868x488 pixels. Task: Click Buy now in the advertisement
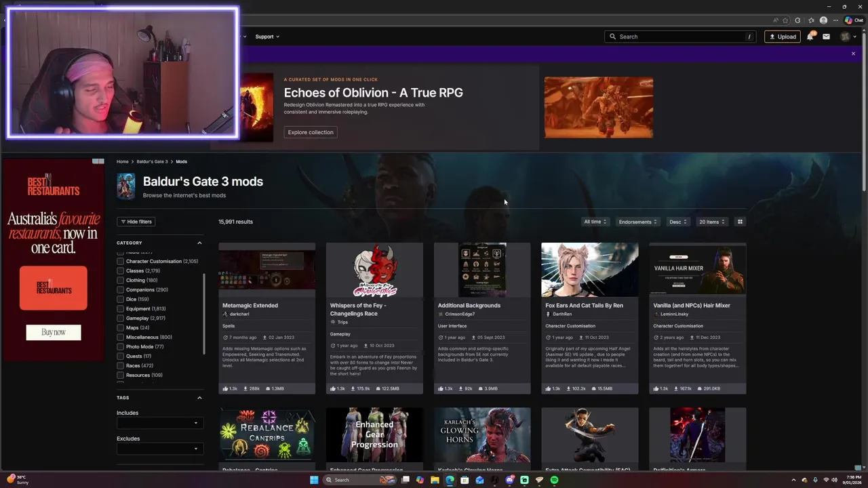[x=54, y=332]
